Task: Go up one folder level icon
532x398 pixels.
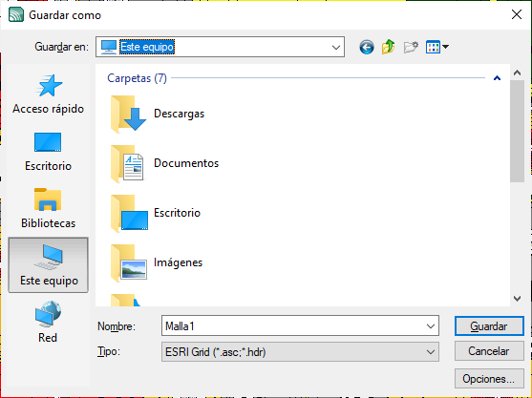Action: tap(389, 47)
